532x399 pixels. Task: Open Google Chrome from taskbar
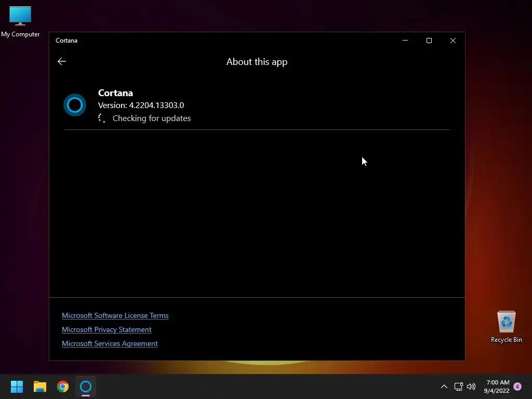(x=63, y=387)
